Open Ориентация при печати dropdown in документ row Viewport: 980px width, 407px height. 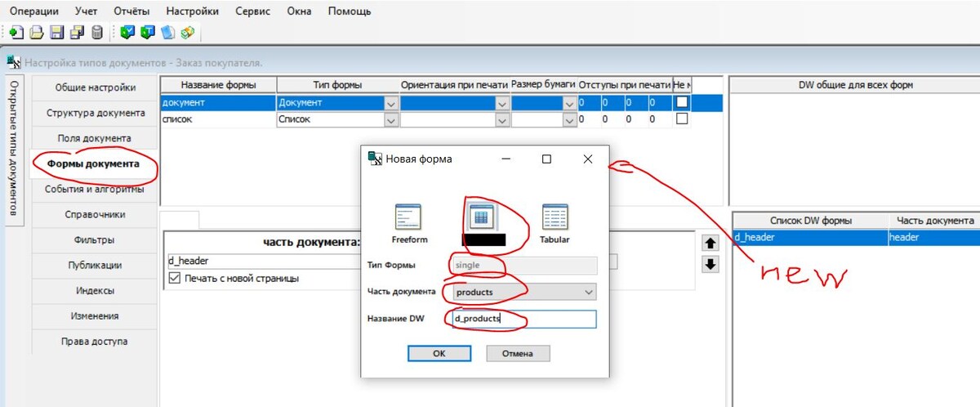(x=503, y=103)
